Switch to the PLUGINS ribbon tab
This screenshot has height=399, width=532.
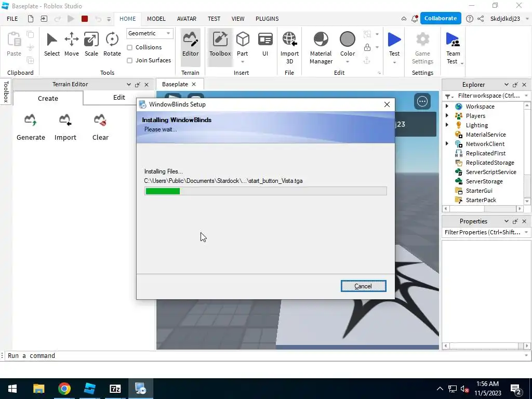(267, 19)
